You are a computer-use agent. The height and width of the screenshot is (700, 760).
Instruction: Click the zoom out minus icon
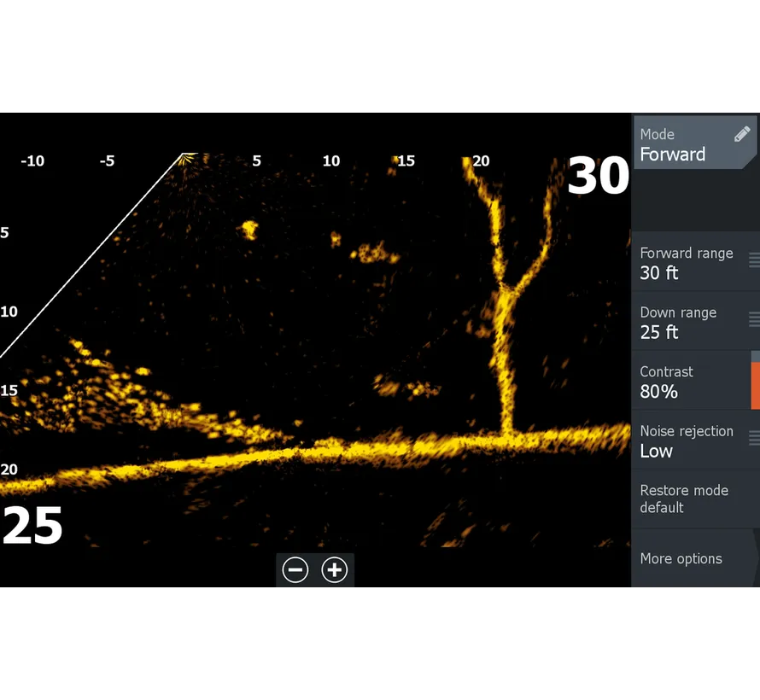point(295,569)
